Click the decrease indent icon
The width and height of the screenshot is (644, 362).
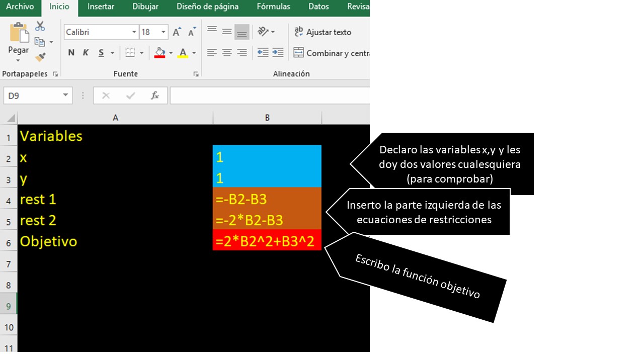[263, 52]
